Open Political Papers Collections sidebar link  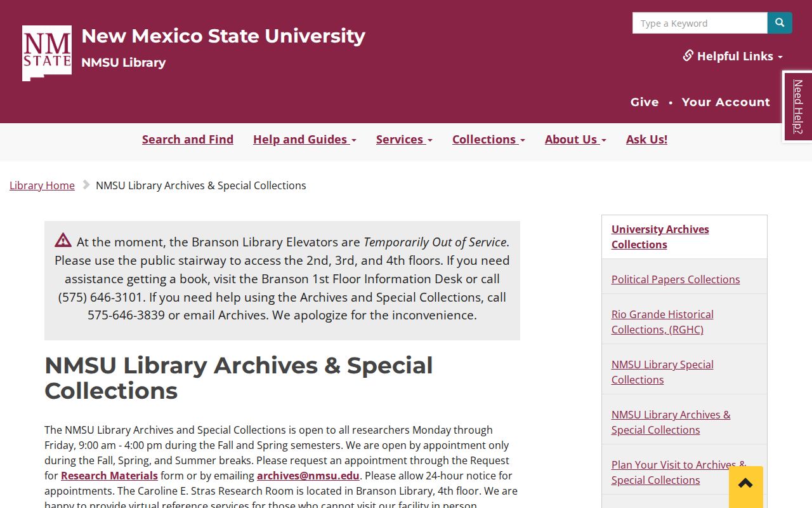(676, 279)
